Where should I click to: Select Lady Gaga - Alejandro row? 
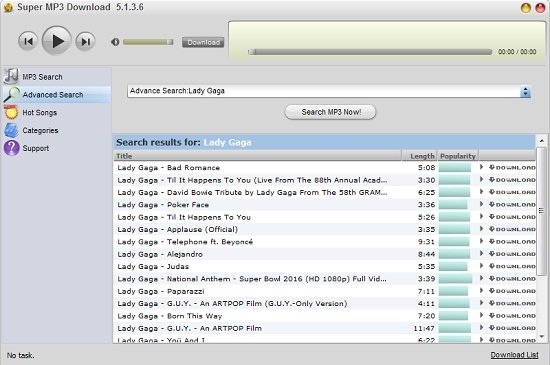(x=324, y=254)
